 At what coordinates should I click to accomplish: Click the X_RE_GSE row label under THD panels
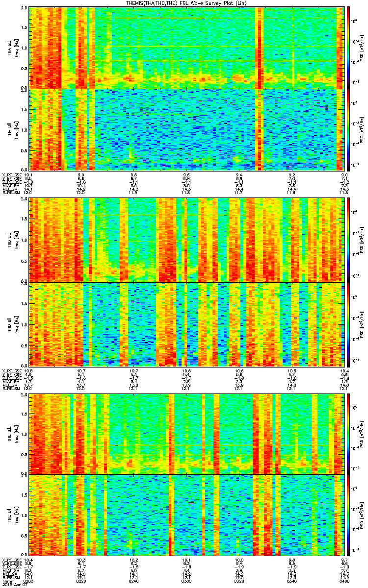pos(11,370)
